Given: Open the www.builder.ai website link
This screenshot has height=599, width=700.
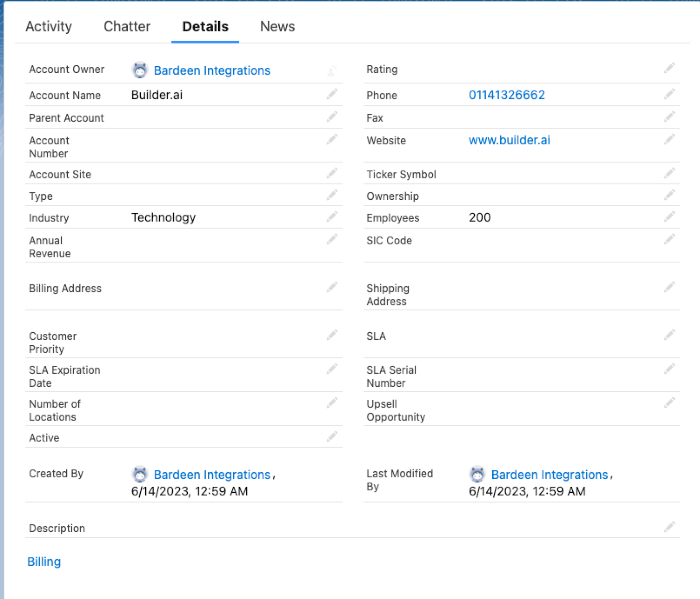Looking at the screenshot, I should point(509,140).
